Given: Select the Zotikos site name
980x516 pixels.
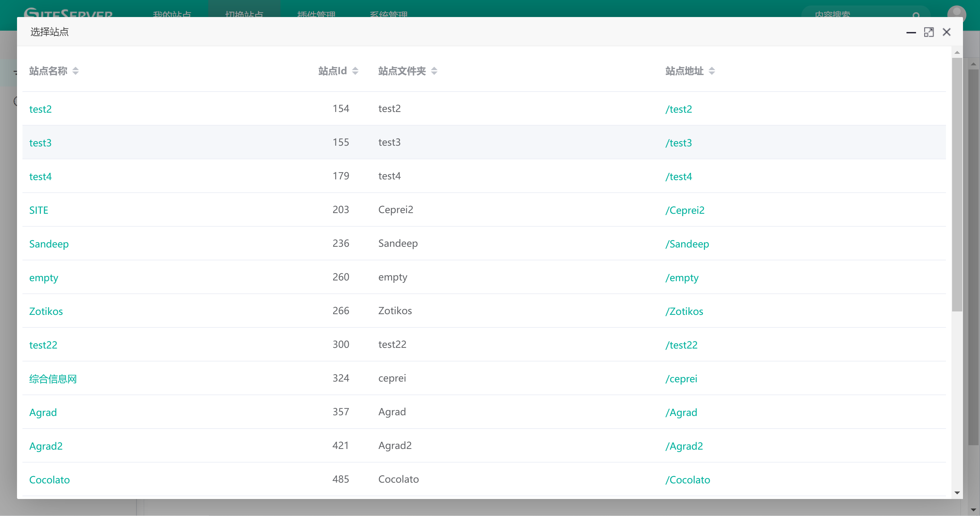Looking at the screenshot, I should coord(46,311).
